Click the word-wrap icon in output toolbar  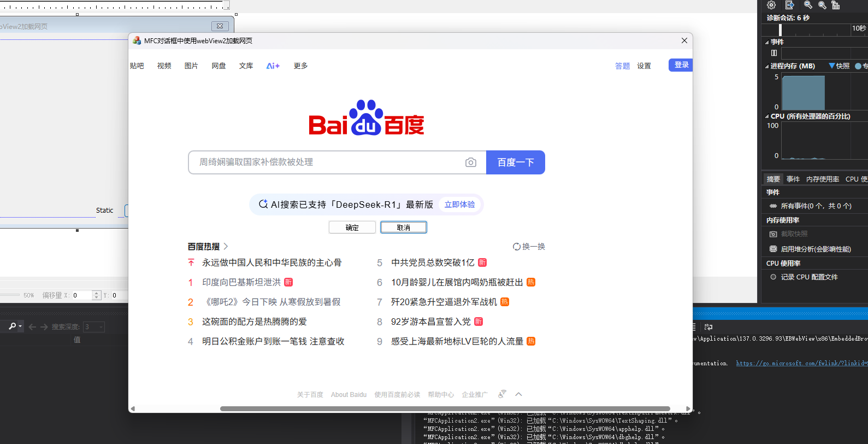click(708, 326)
